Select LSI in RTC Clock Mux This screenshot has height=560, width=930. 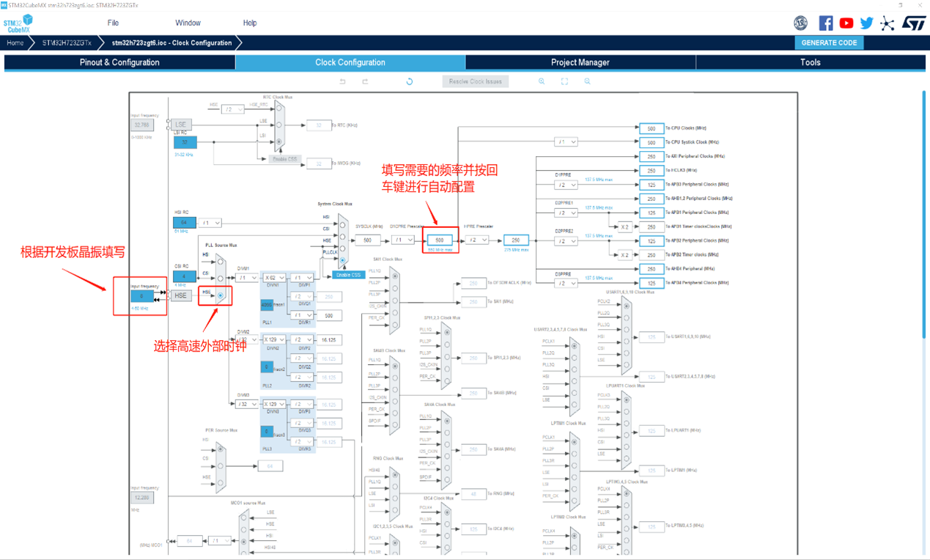[278, 141]
